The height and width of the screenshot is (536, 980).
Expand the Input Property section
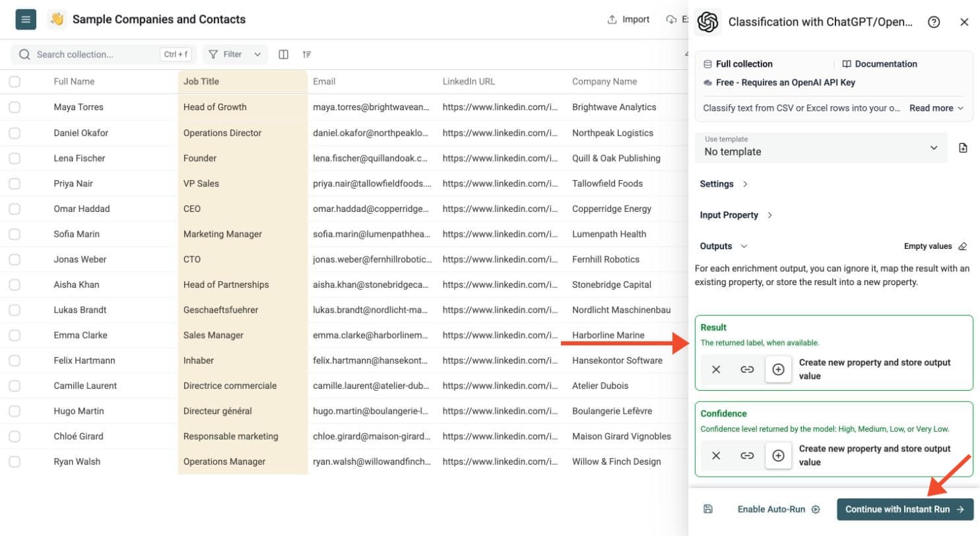(x=736, y=215)
